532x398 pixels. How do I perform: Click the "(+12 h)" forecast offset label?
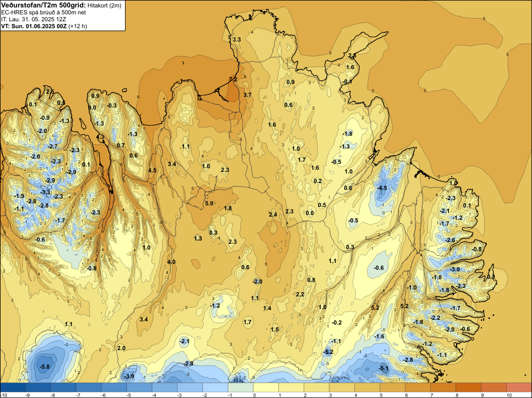(78, 26)
